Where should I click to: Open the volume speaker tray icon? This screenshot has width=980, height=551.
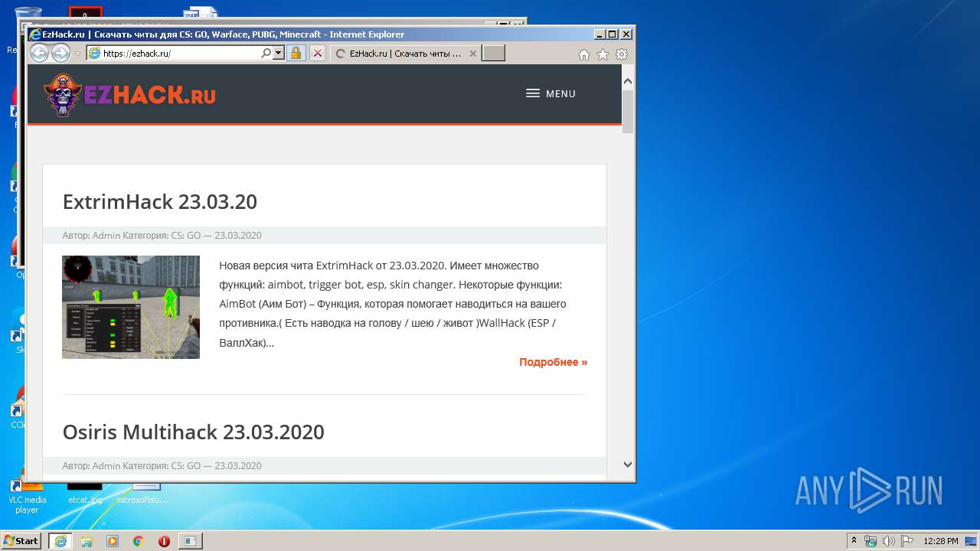coord(889,541)
